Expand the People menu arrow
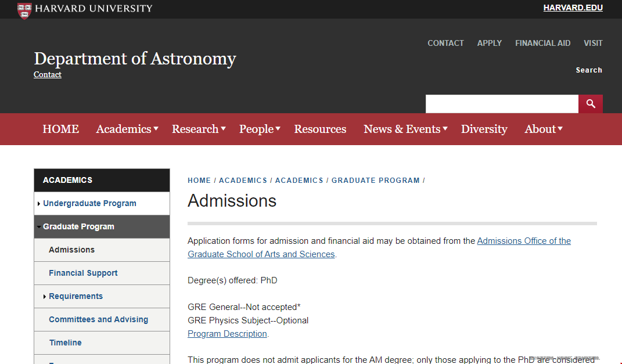Screen dimensions: 622x364 [278, 128]
